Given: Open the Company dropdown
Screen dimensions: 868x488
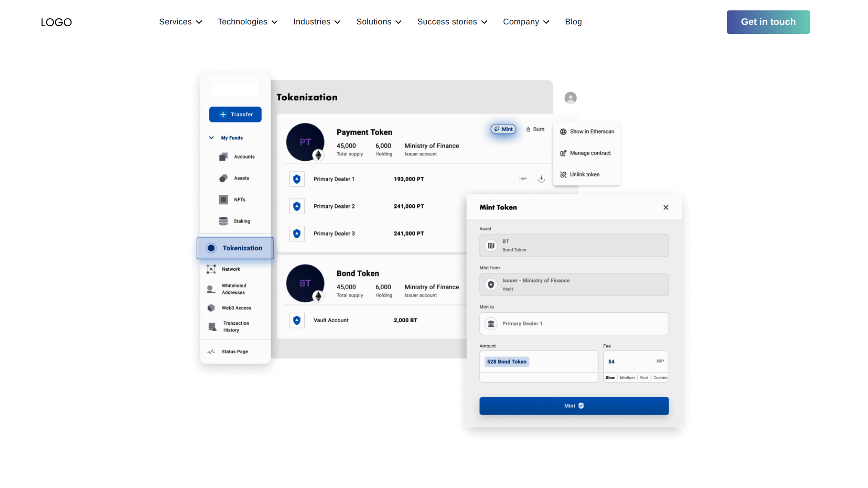Looking at the screenshot, I should [526, 22].
